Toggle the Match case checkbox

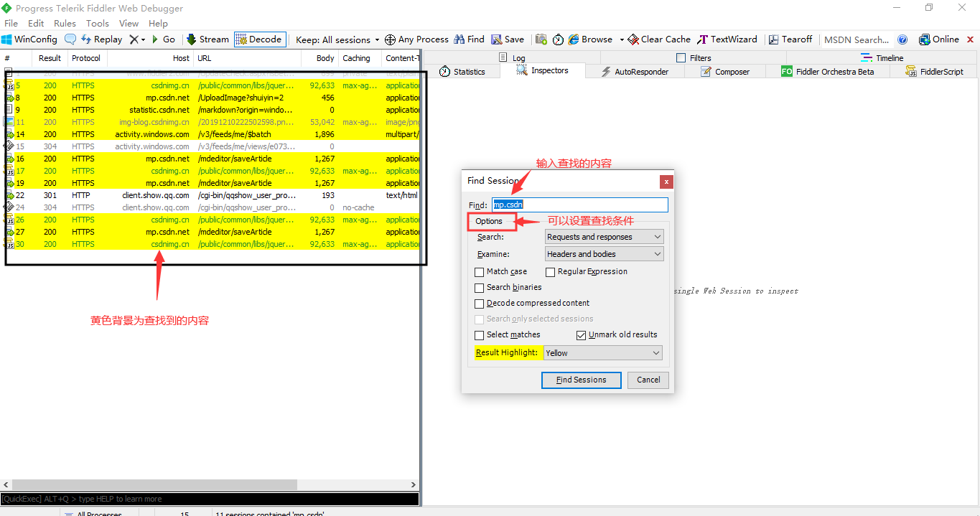click(480, 272)
